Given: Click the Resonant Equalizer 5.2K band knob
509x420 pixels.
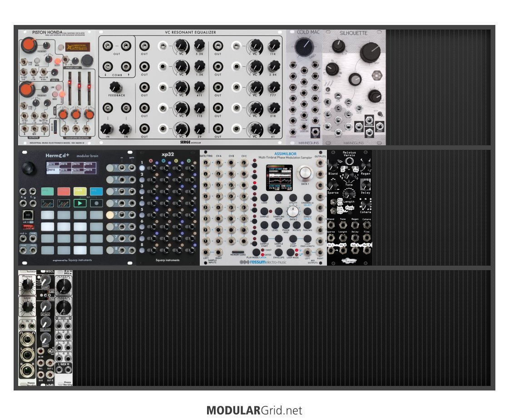Looking at the screenshot, I should tap(199, 45).
